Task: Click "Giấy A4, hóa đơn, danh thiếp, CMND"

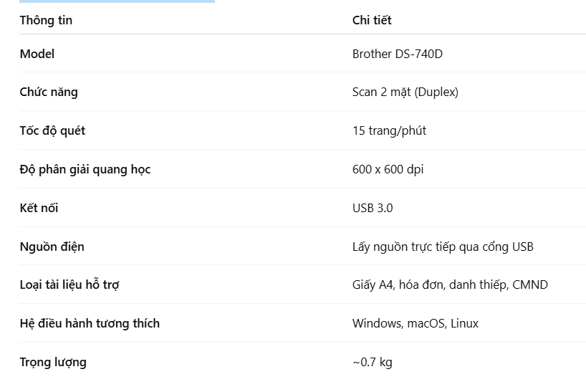Action: click(450, 285)
